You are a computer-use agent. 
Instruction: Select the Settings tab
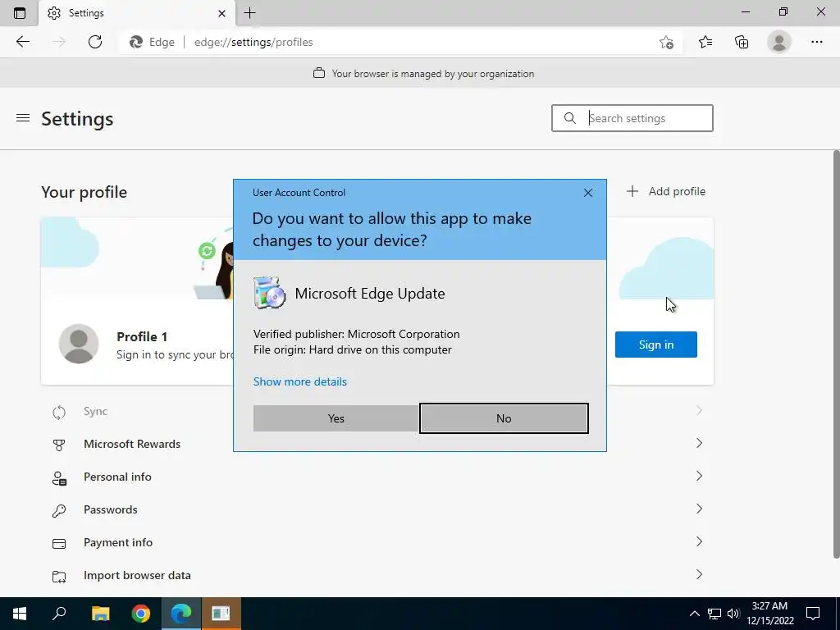(x=137, y=13)
